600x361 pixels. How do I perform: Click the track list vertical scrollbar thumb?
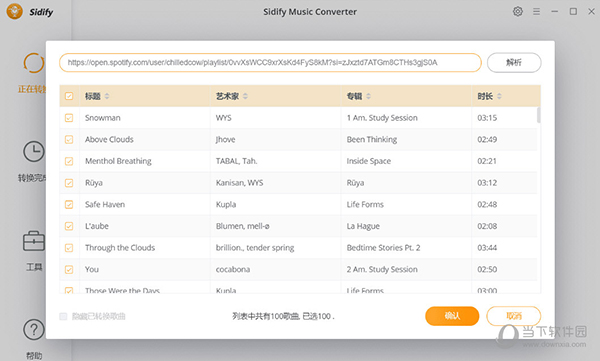pyautogui.click(x=538, y=115)
